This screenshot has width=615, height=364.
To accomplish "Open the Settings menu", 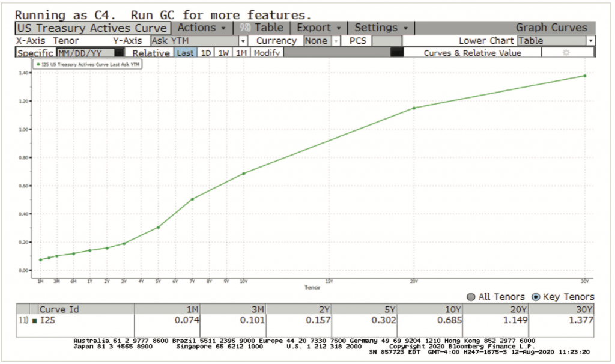I will 378,28.
